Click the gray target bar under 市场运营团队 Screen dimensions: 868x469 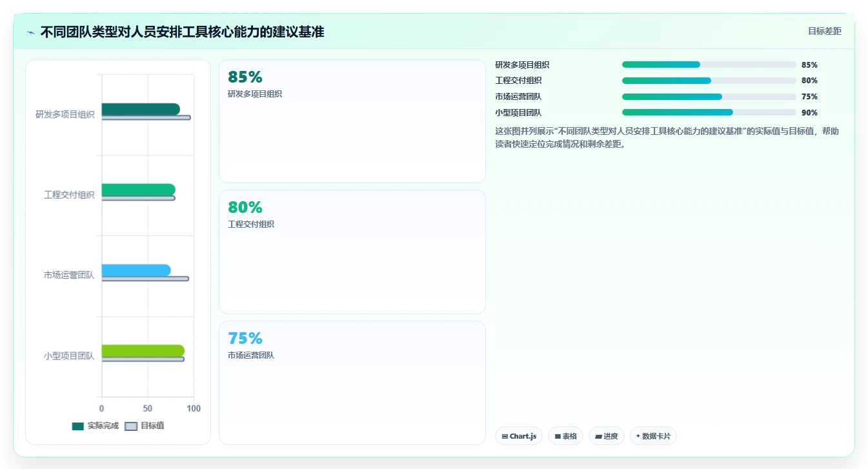145,279
